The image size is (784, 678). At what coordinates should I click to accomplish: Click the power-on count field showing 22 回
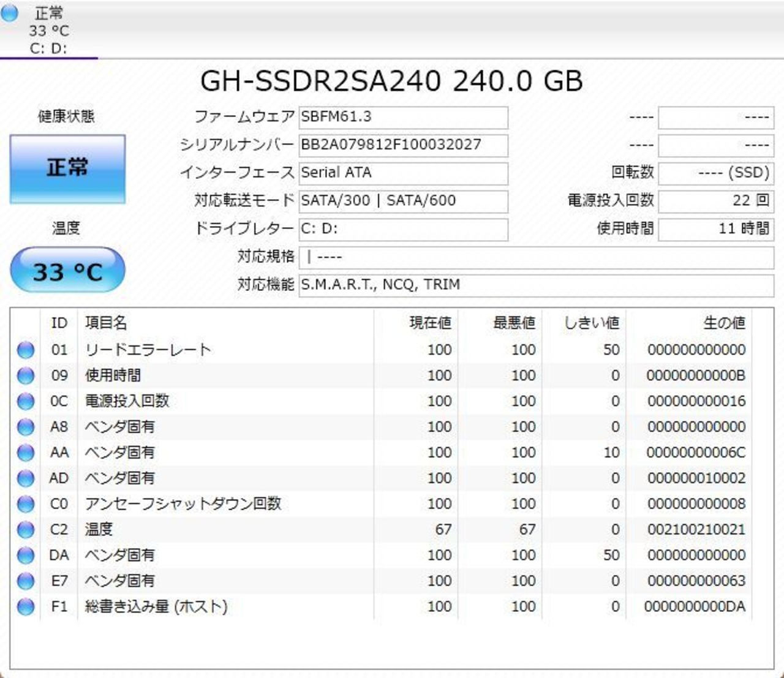[x=715, y=200]
